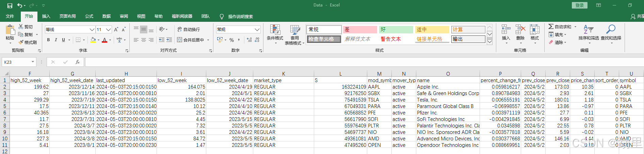Open the font name 等线 dropdown

click(x=92, y=30)
